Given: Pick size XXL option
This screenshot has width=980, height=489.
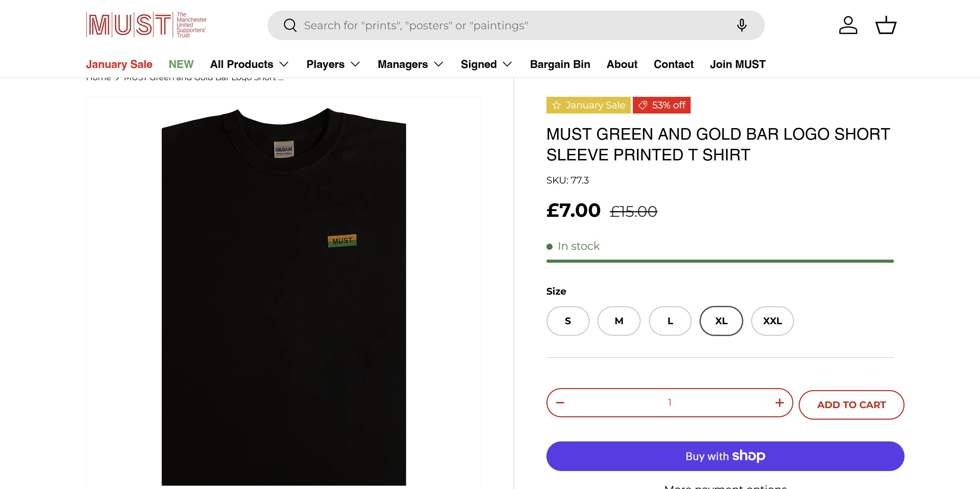Looking at the screenshot, I should tap(772, 321).
